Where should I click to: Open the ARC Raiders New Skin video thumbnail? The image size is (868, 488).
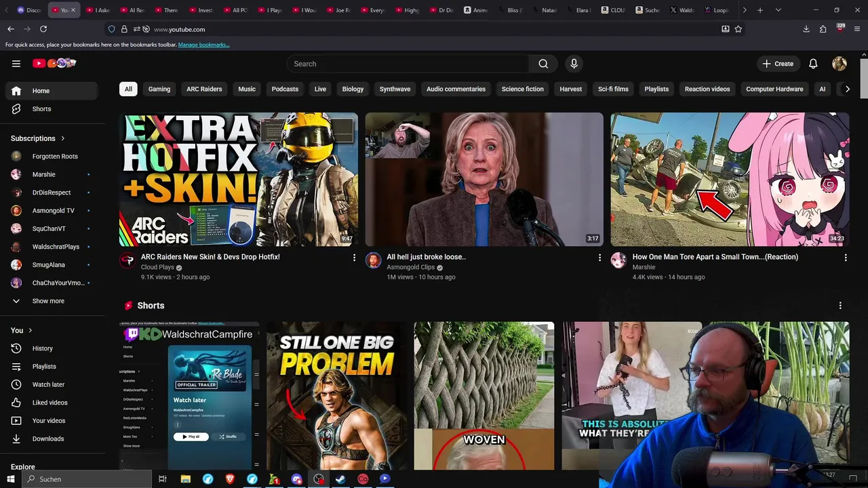239,179
